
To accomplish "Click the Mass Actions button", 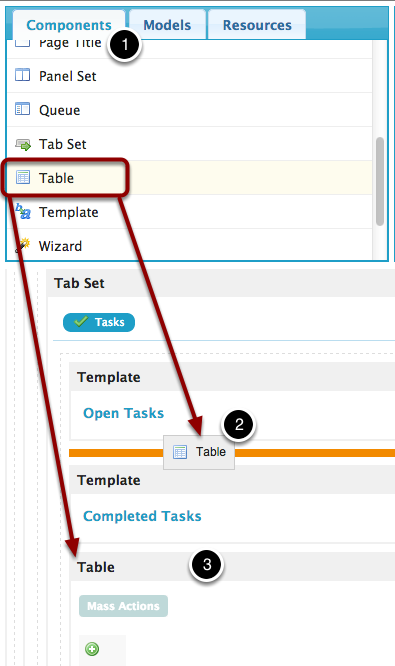I will tap(124, 606).
